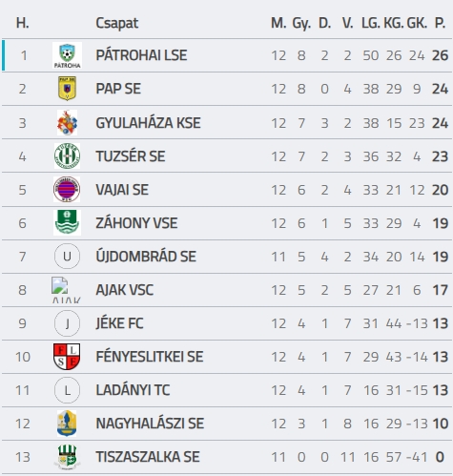The width and height of the screenshot is (453, 476).
Task: Click the Ladányi TC letter L placeholder
Action: click(67, 390)
